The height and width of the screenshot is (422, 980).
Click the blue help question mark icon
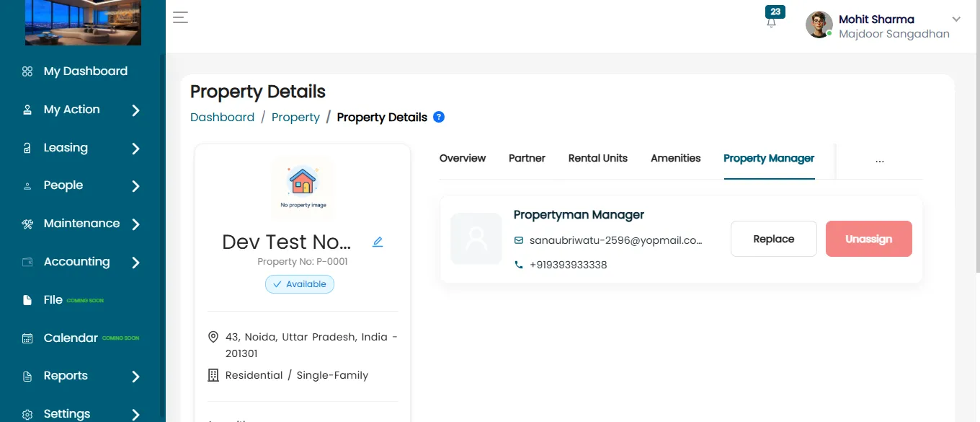439,117
